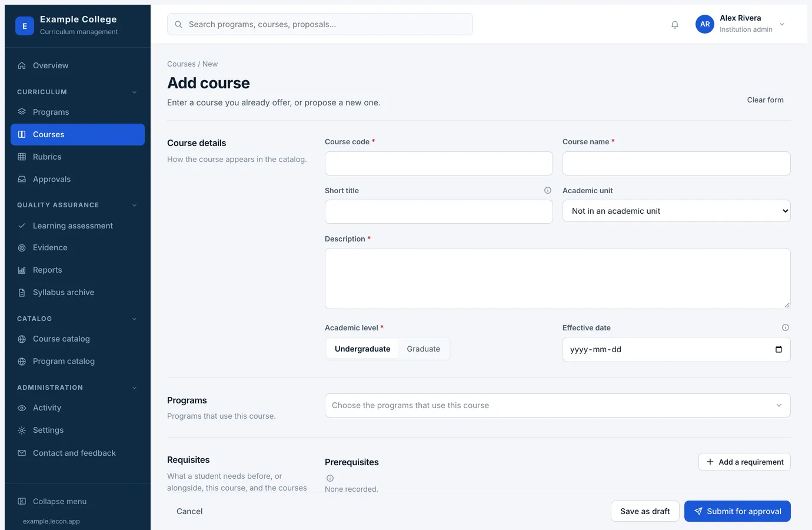This screenshot has width=812, height=530.
Task: Open the notifications bell
Action: 675,25
